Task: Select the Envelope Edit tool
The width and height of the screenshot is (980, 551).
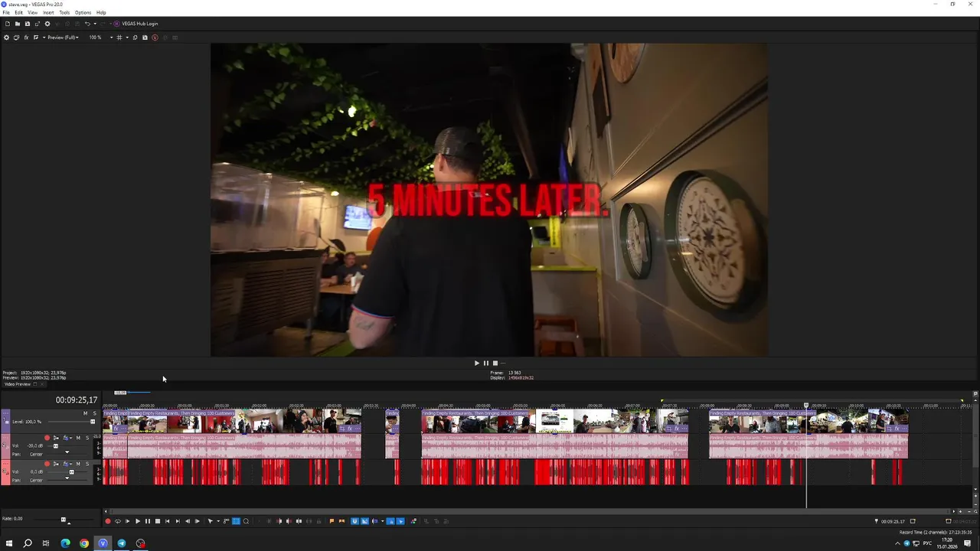Action: tap(226, 521)
